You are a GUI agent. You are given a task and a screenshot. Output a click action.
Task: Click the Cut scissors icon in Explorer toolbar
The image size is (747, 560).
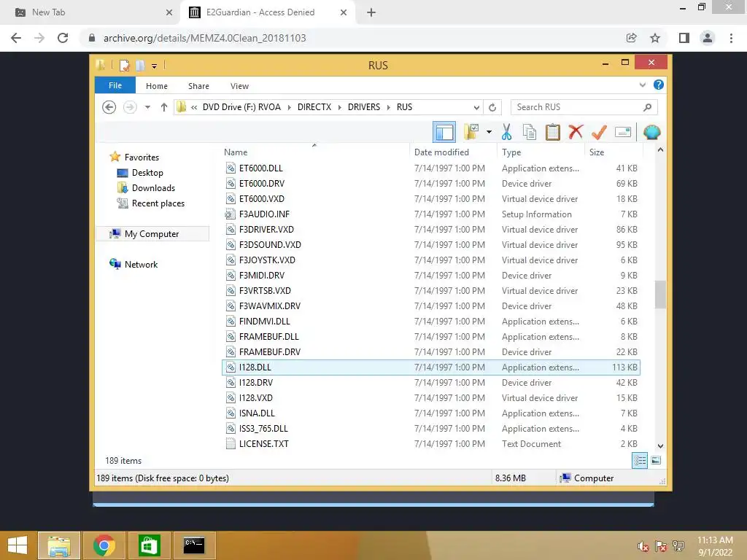click(x=506, y=132)
